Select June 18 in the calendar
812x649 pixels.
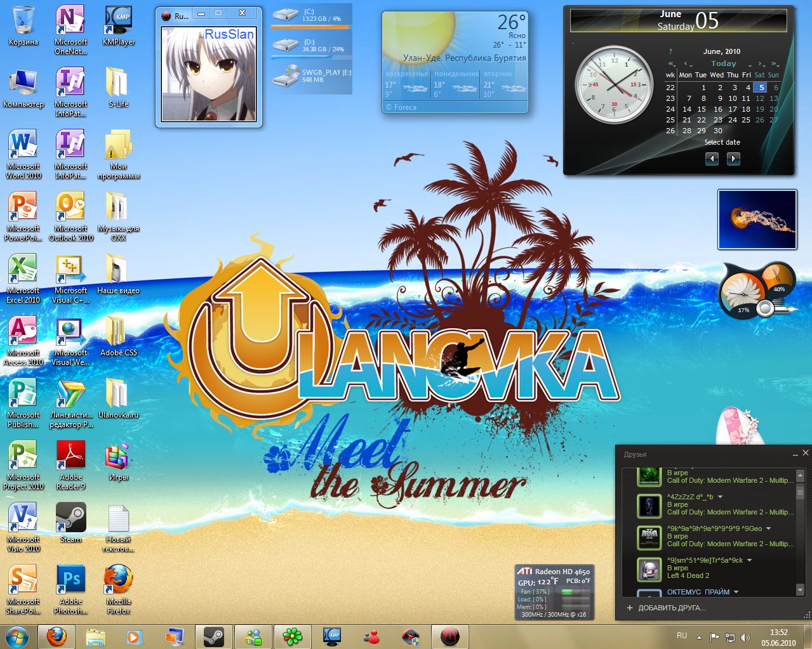[x=746, y=109]
